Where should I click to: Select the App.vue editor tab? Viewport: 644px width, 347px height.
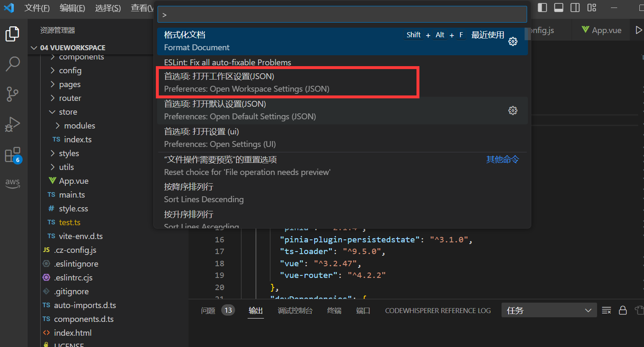[602, 30]
